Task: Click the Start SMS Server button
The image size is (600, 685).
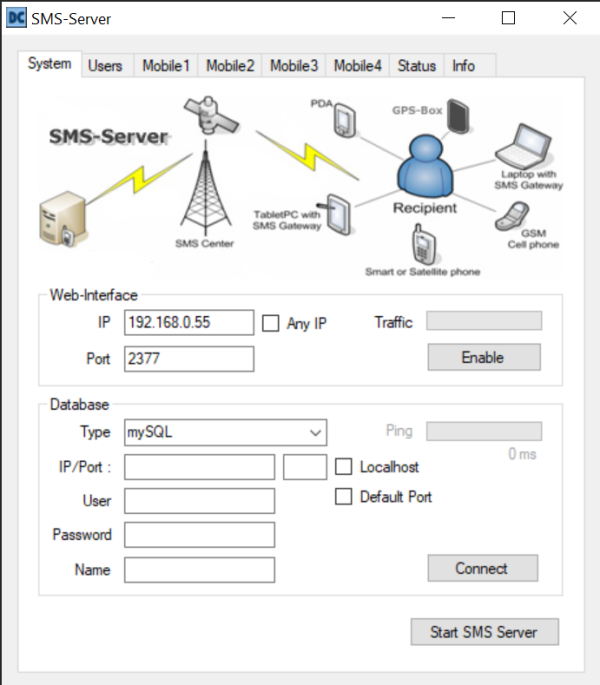Action: [484, 632]
